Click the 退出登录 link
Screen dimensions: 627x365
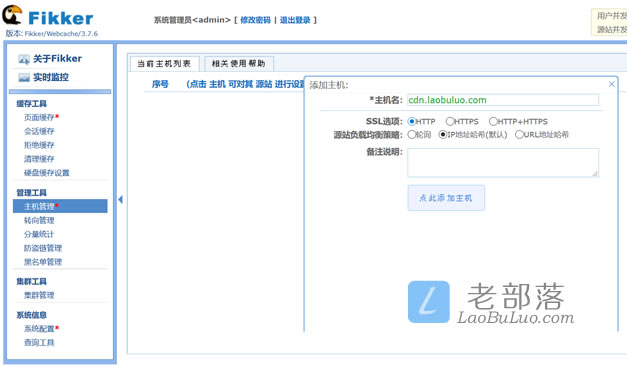coord(295,20)
